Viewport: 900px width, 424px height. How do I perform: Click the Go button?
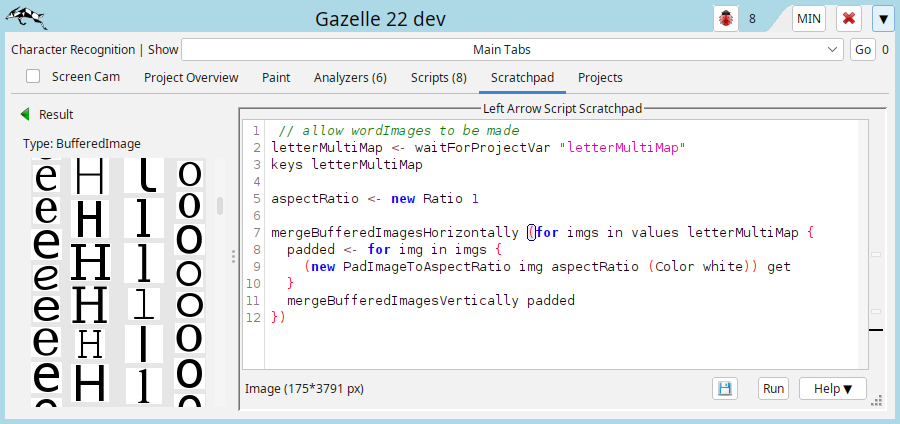click(862, 49)
